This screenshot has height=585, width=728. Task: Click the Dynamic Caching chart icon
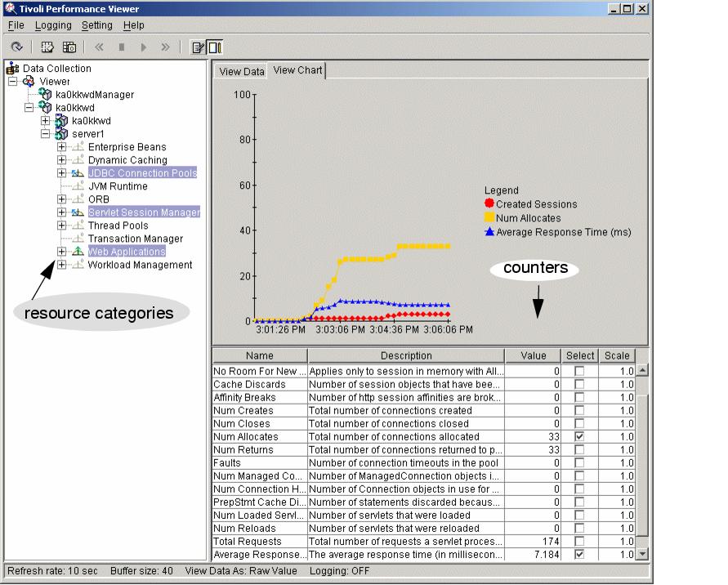(78, 159)
